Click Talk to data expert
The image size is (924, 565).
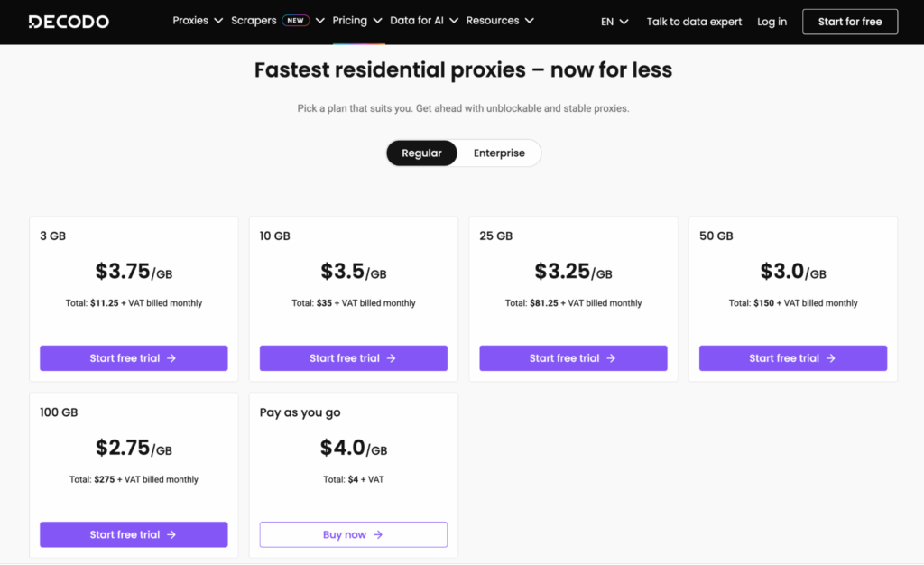694,21
